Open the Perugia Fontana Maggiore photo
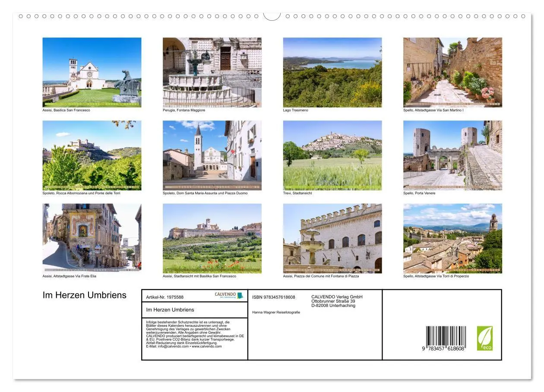This screenshot has height=392, width=544. coord(212,72)
